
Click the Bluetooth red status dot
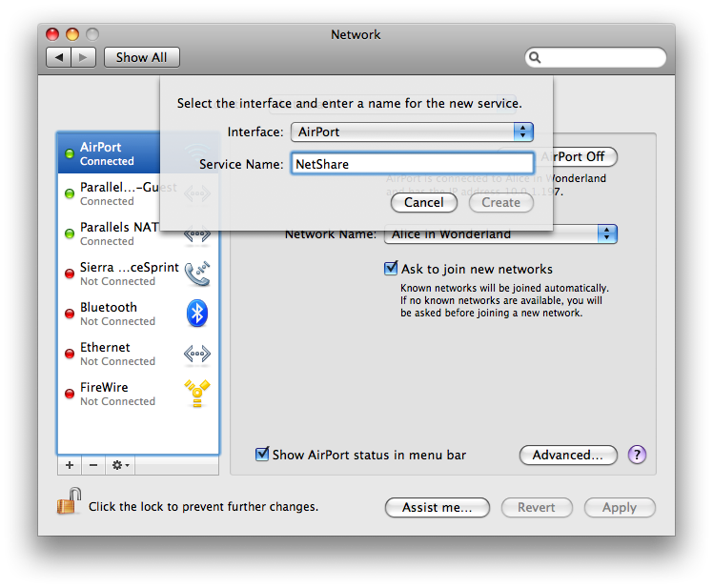tap(70, 314)
